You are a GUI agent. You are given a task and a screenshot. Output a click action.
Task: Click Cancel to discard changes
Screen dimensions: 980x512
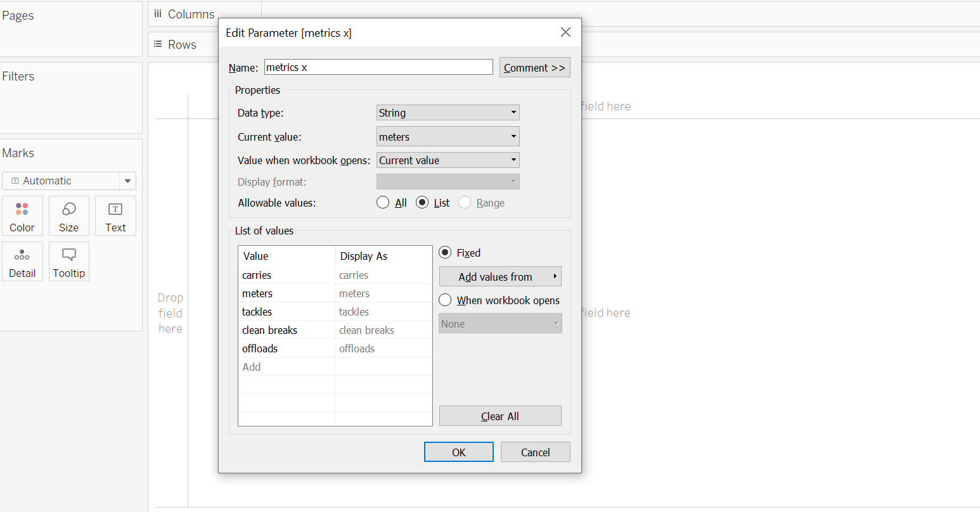point(535,452)
